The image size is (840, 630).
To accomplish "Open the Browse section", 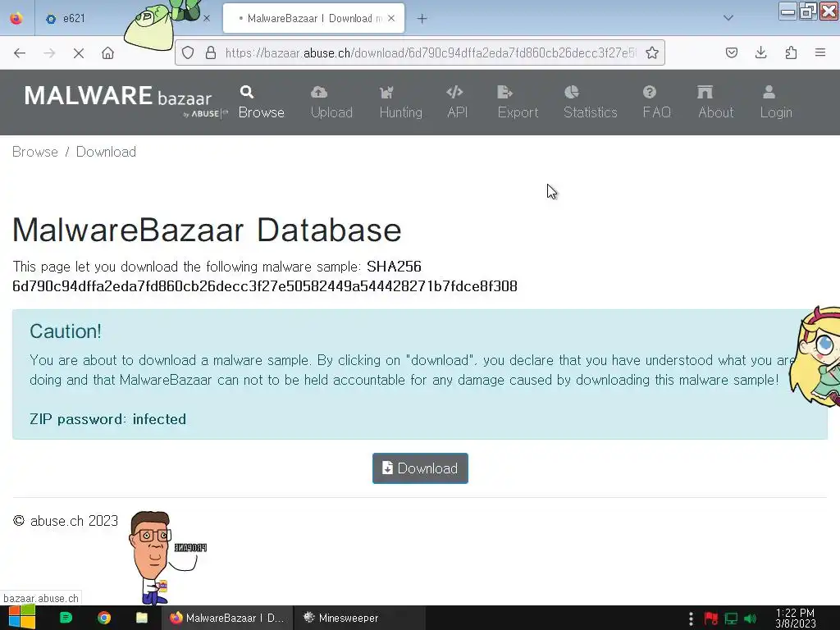I will (262, 102).
